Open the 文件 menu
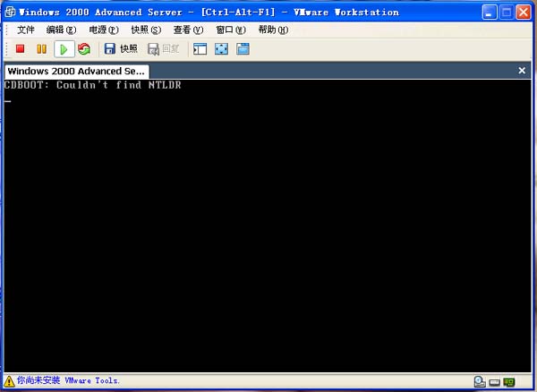The width and height of the screenshot is (537, 392). [x=26, y=30]
